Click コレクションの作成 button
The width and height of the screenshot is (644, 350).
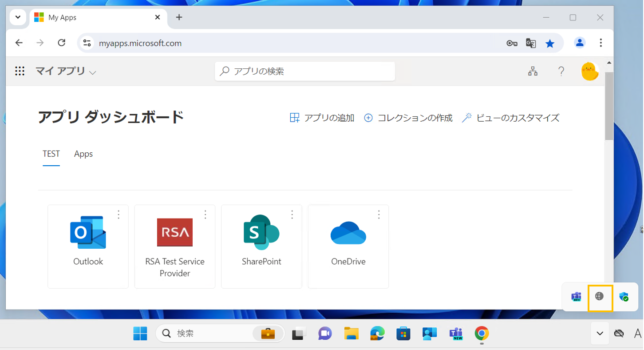[x=408, y=118]
